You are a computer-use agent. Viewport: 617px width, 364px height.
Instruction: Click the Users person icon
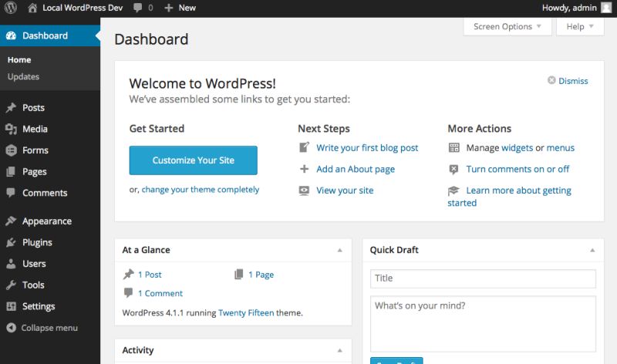coord(11,263)
